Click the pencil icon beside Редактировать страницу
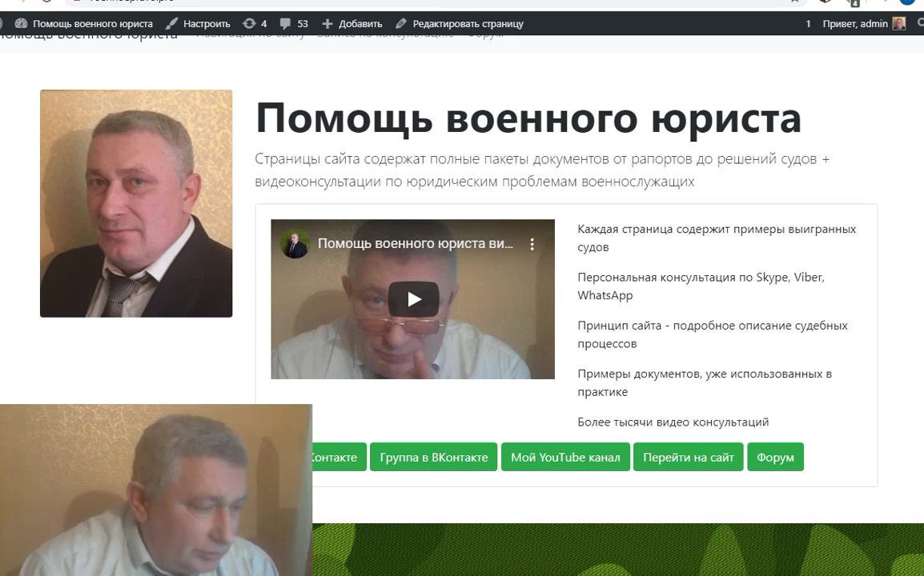This screenshot has width=924, height=576. point(401,24)
